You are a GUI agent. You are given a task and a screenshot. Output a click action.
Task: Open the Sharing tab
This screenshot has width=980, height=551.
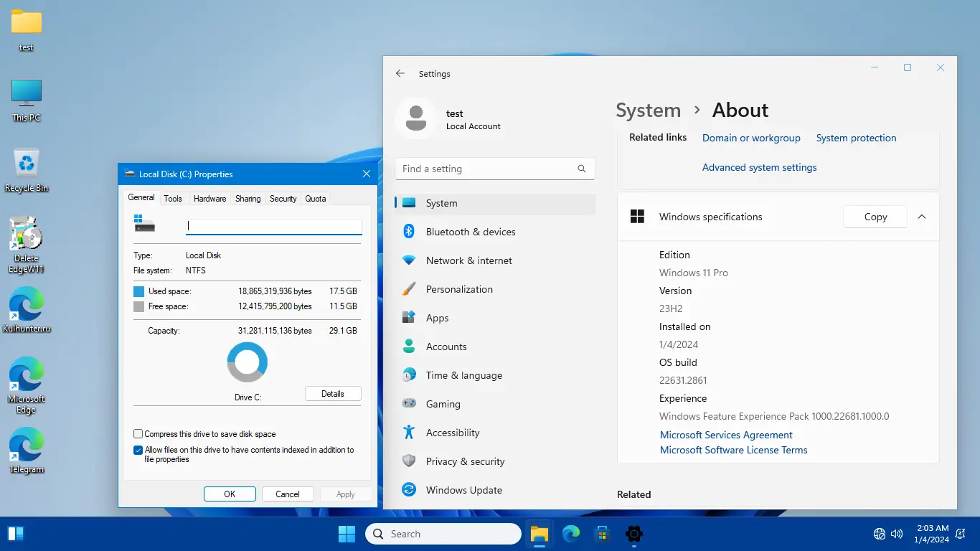click(248, 199)
